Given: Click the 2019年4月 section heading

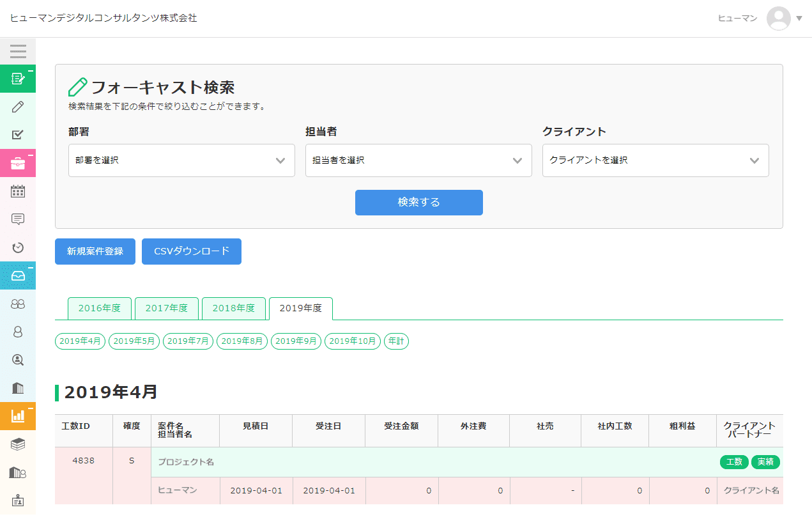Looking at the screenshot, I should coord(111,392).
